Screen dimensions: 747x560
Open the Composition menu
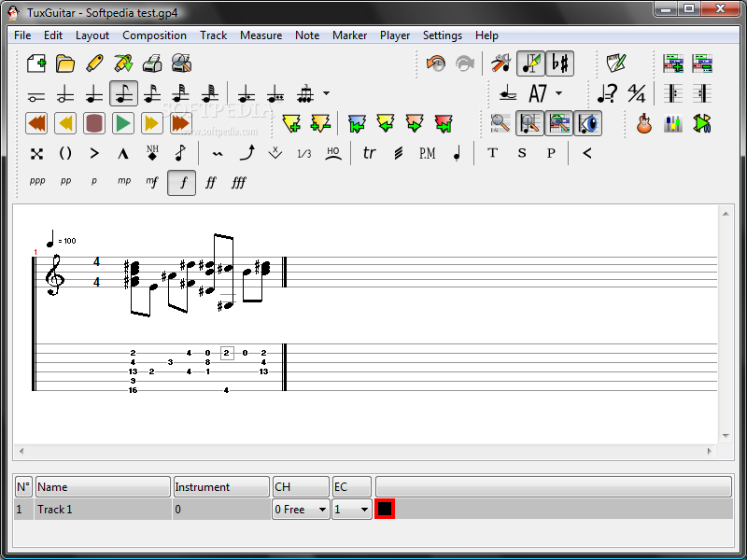pos(154,35)
